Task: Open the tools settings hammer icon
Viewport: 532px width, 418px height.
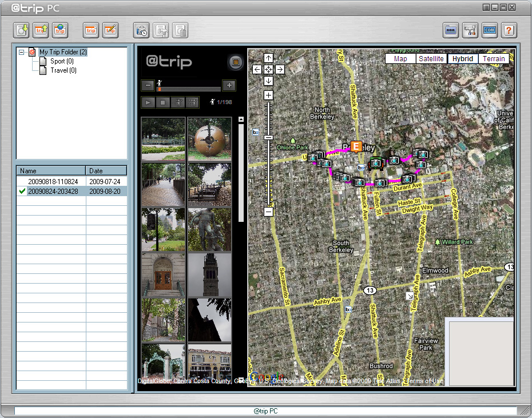Action: [470, 30]
